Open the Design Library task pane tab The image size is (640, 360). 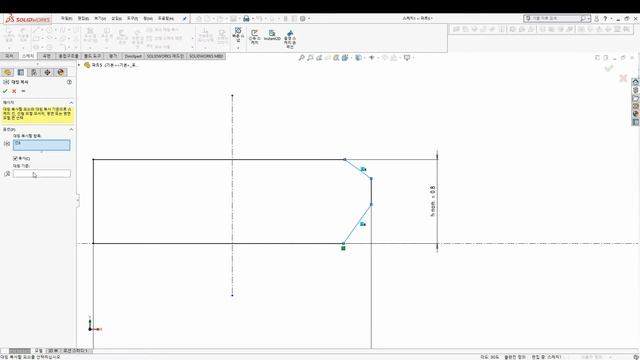[635, 90]
